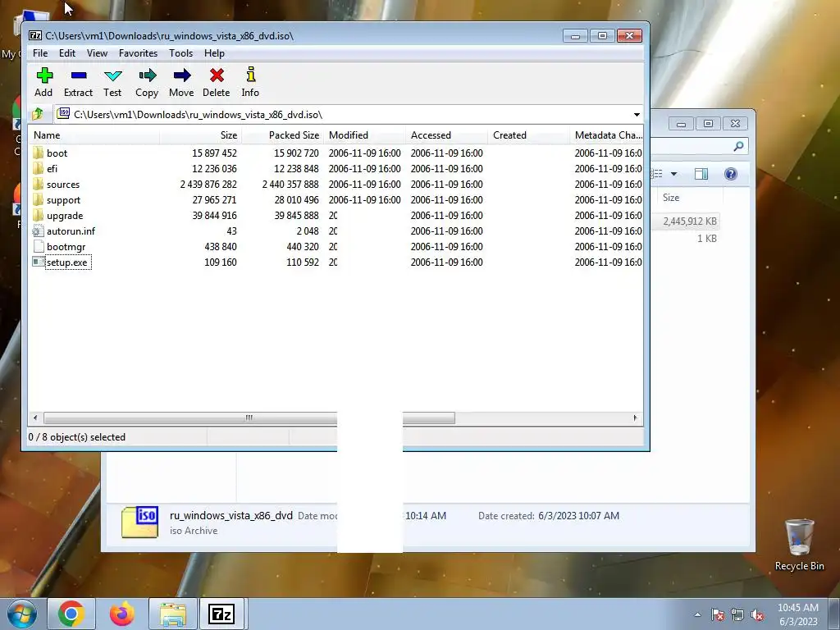Click the 0 / 8 object(s) selected status
Image resolution: width=840 pixels, height=630 pixels.
point(77,437)
